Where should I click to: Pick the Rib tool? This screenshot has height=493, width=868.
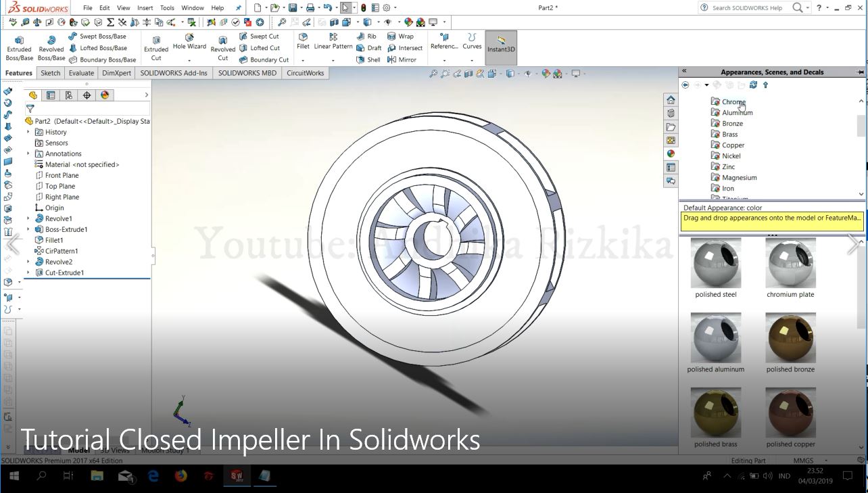coord(366,37)
